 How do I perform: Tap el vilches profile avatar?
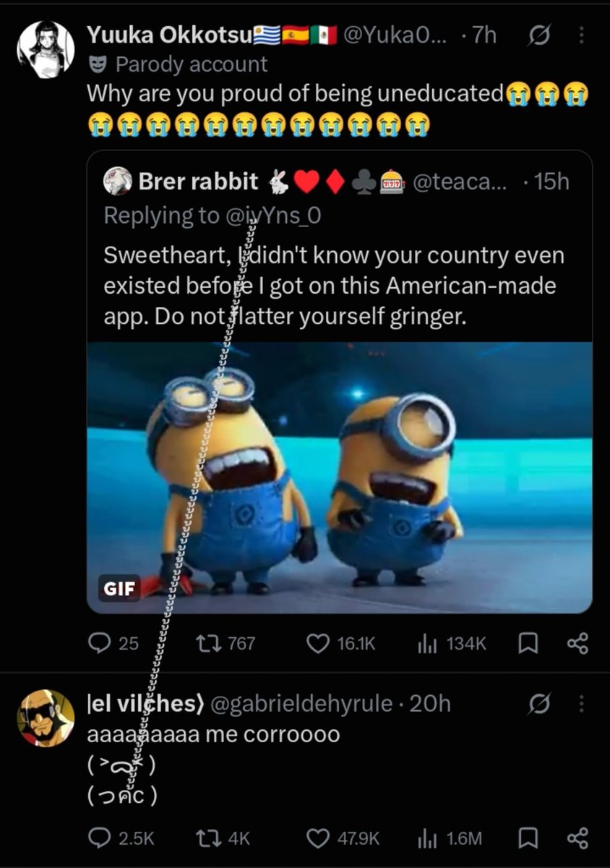pyautogui.click(x=46, y=718)
